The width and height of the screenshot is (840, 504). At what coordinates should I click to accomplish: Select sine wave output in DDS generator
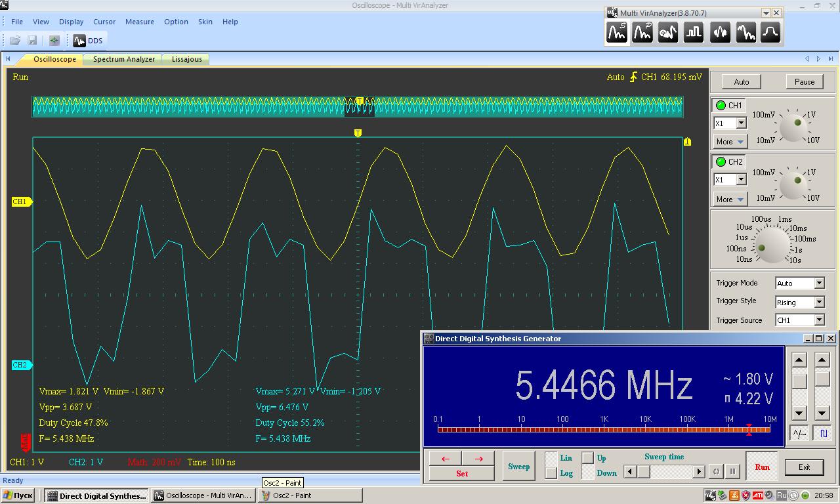pos(799,433)
